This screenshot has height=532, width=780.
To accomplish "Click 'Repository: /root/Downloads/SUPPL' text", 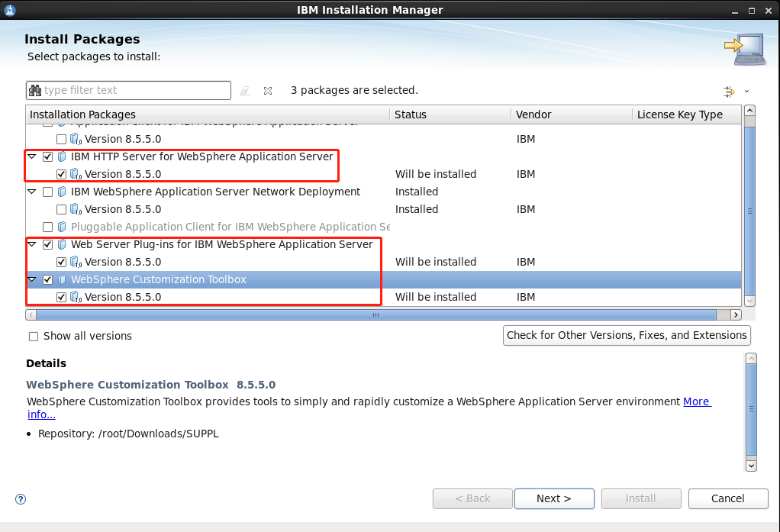I will pyautogui.click(x=128, y=434).
